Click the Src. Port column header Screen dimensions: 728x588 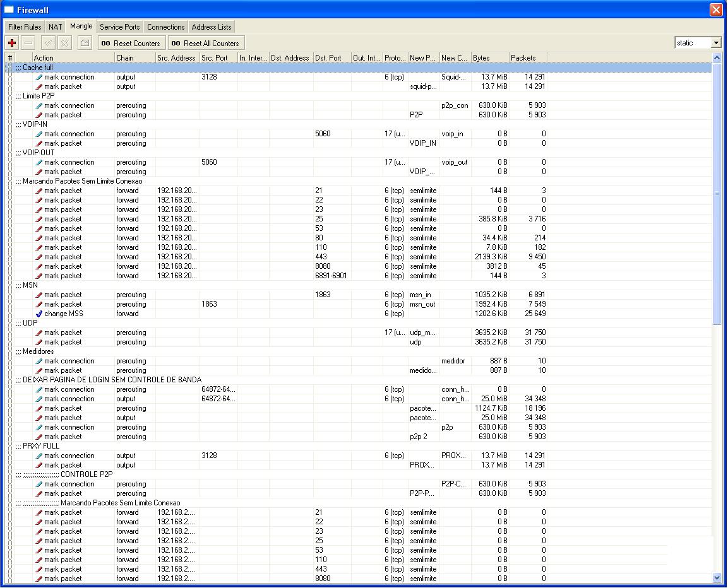pyautogui.click(x=218, y=57)
